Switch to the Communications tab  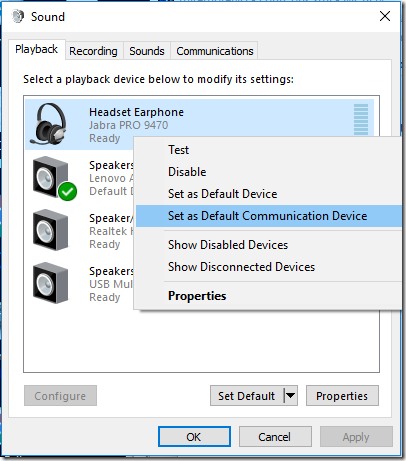(x=215, y=51)
